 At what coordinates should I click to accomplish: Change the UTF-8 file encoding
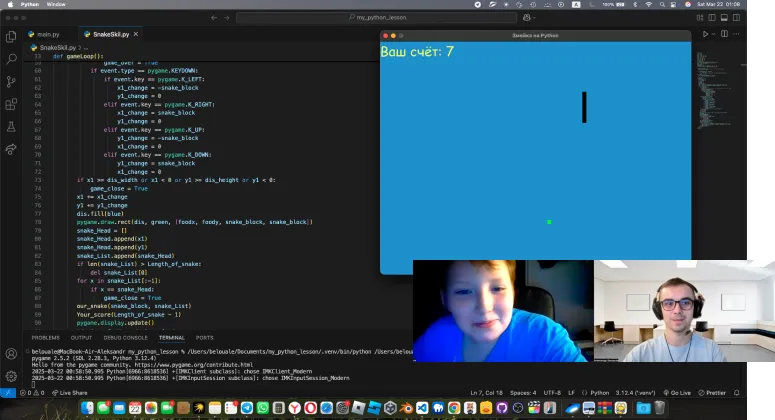[552, 393]
